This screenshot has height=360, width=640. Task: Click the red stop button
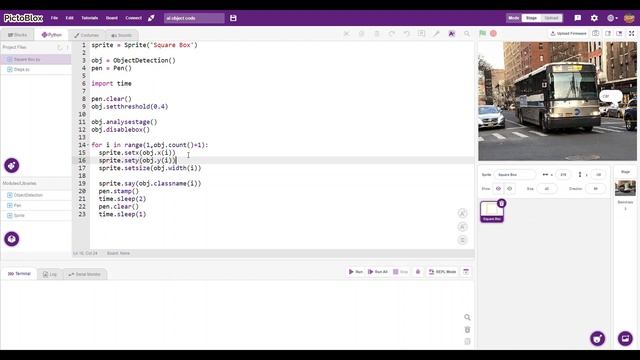coord(493,33)
